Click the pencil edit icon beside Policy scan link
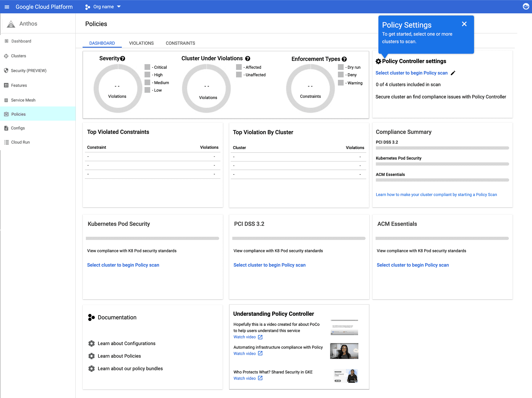Image resolution: width=532 pixels, height=398 pixels. coord(453,73)
